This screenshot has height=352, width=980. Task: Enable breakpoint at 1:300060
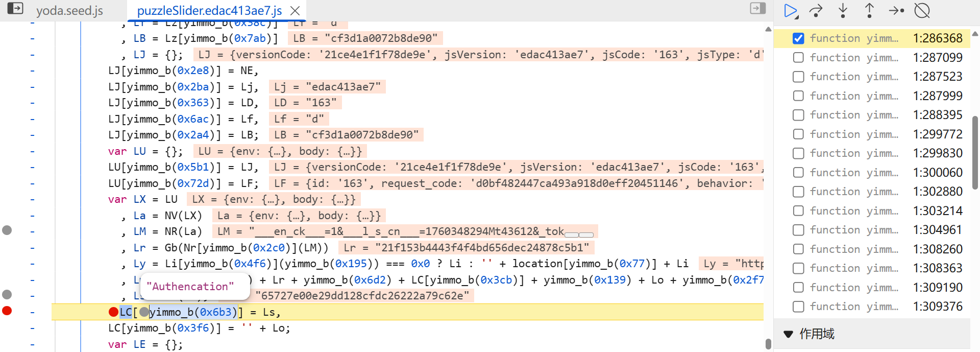pos(798,173)
